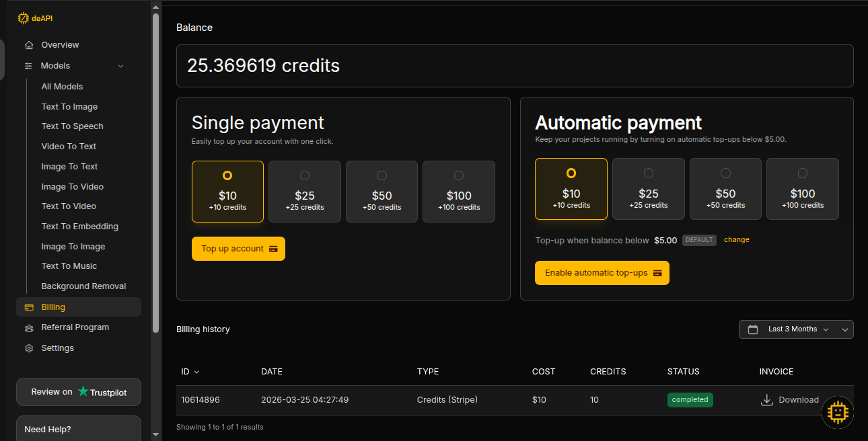
Task: Select the $10 single payment option
Action: [227, 192]
